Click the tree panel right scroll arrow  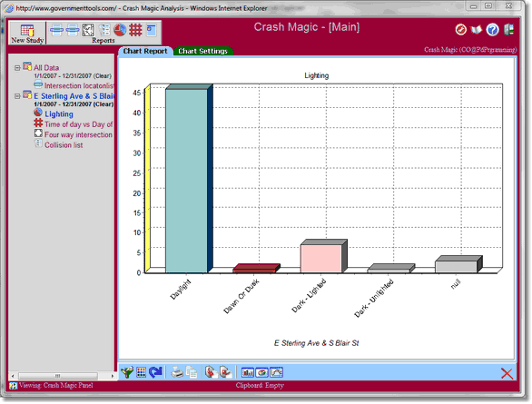tap(112, 376)
